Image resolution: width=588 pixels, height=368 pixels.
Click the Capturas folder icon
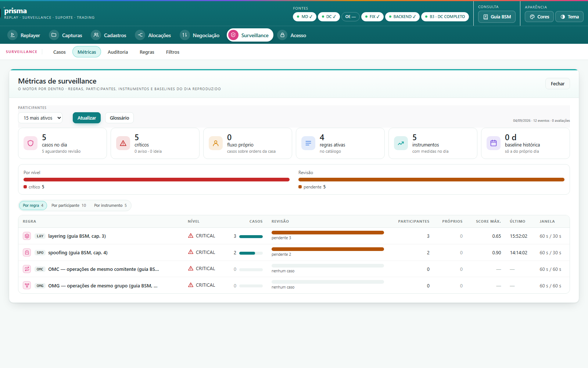click(x=54, y=35)
